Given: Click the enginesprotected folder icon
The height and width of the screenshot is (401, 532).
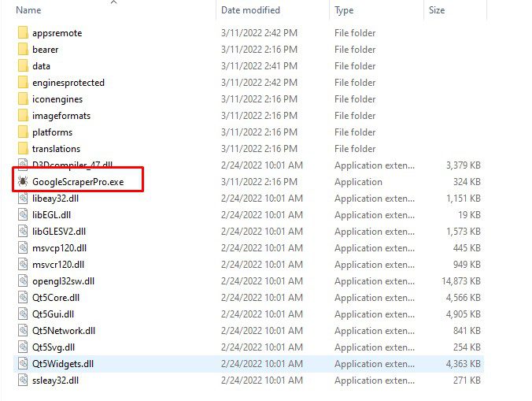Looking at the screenshot, I should [x=23, y=83].
